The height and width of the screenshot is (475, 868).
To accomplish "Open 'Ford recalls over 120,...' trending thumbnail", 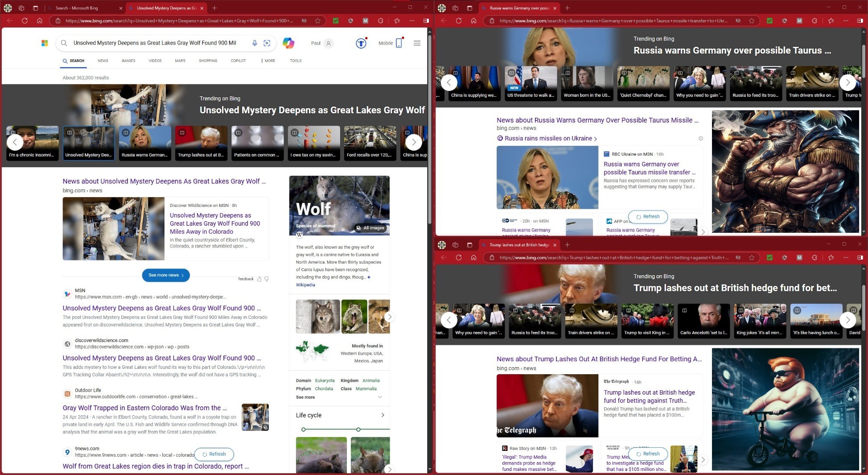I will (370, 143).
